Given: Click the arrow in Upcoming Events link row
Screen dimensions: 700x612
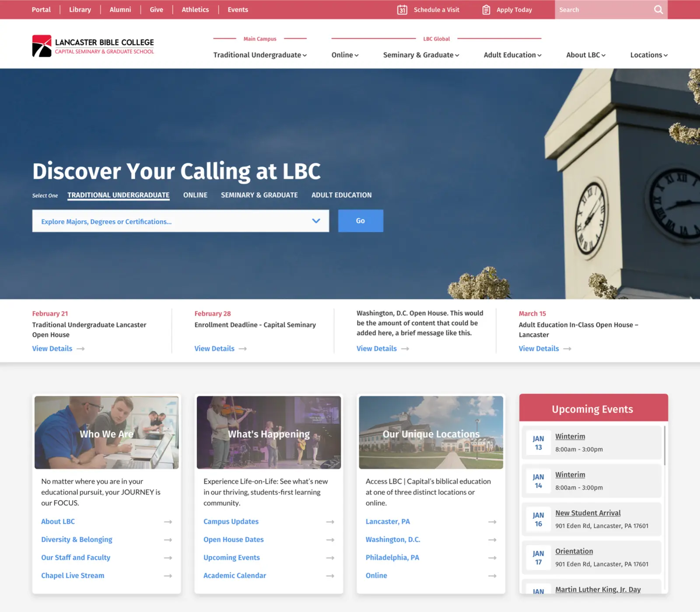Looking at the screenshot, I should (x=330, y=558).
